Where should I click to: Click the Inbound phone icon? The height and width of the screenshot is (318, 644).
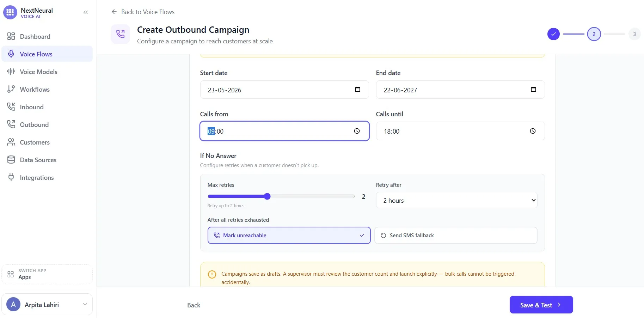(11, 107)
